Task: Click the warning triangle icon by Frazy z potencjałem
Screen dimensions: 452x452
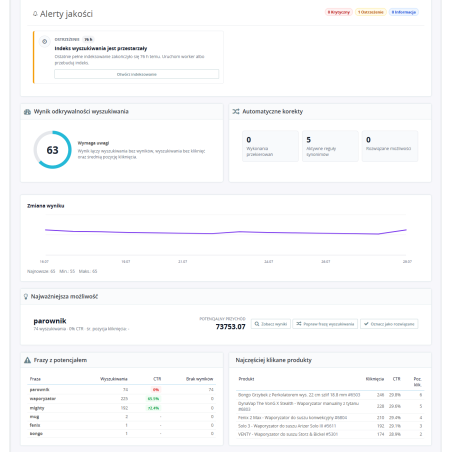Action: (x=28, y=360)
